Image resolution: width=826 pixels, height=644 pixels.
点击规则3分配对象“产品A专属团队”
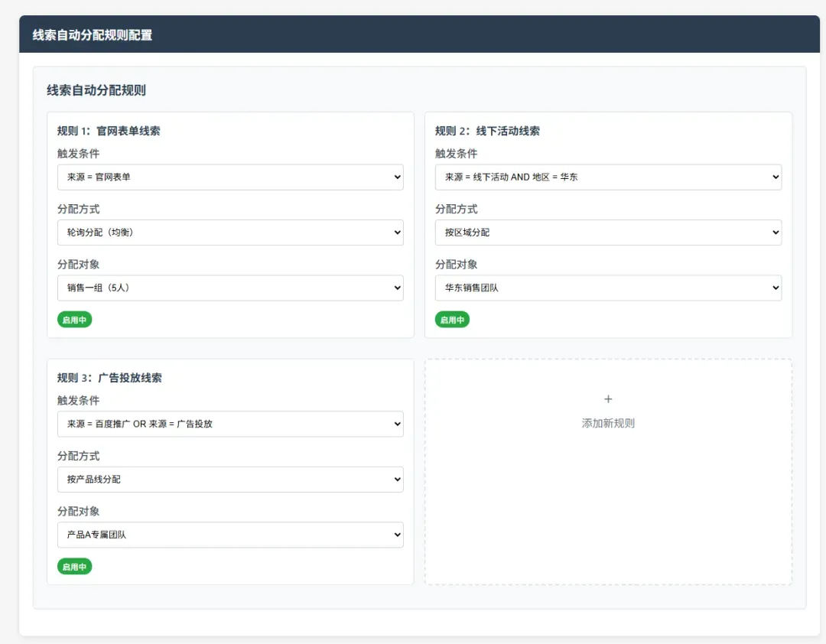pyautogui.click(x=230, y=535)
